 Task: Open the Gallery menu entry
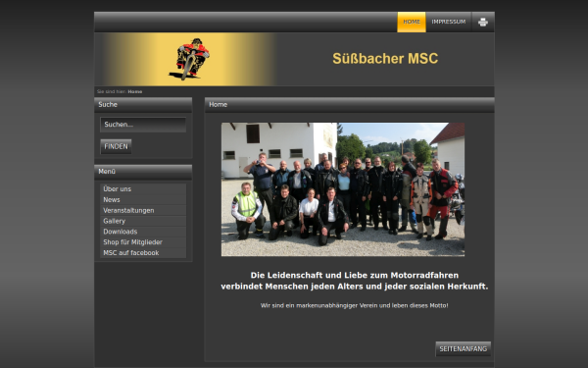click(143, 221)
